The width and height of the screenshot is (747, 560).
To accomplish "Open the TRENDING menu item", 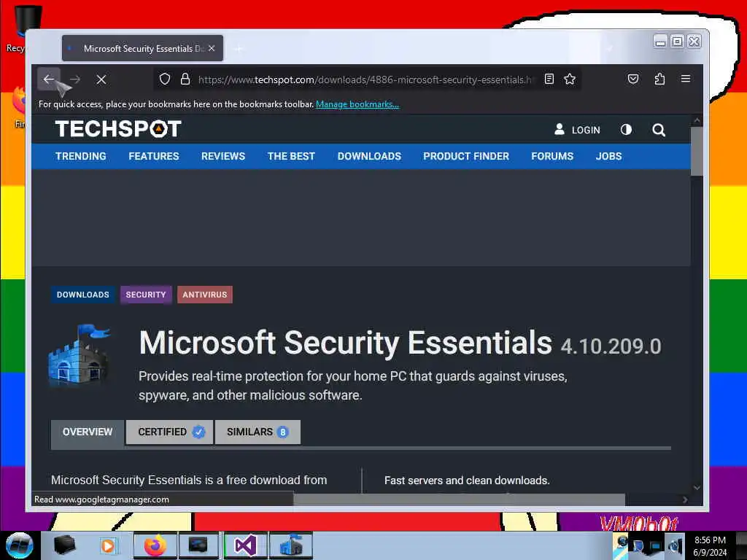I will coord(80,156).
